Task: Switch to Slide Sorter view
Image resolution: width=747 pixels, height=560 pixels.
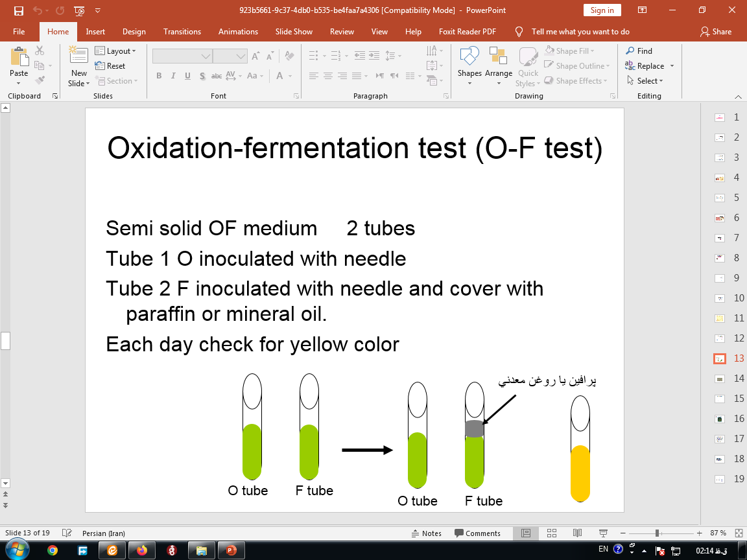Action: click(x=552, y=533)
